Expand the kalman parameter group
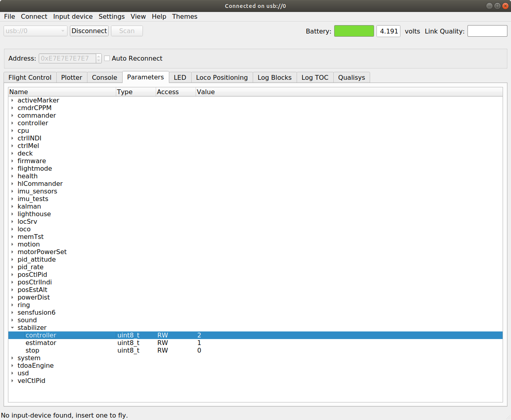The image size is (511, 420). pyautogui.click(x=12, y=207)
